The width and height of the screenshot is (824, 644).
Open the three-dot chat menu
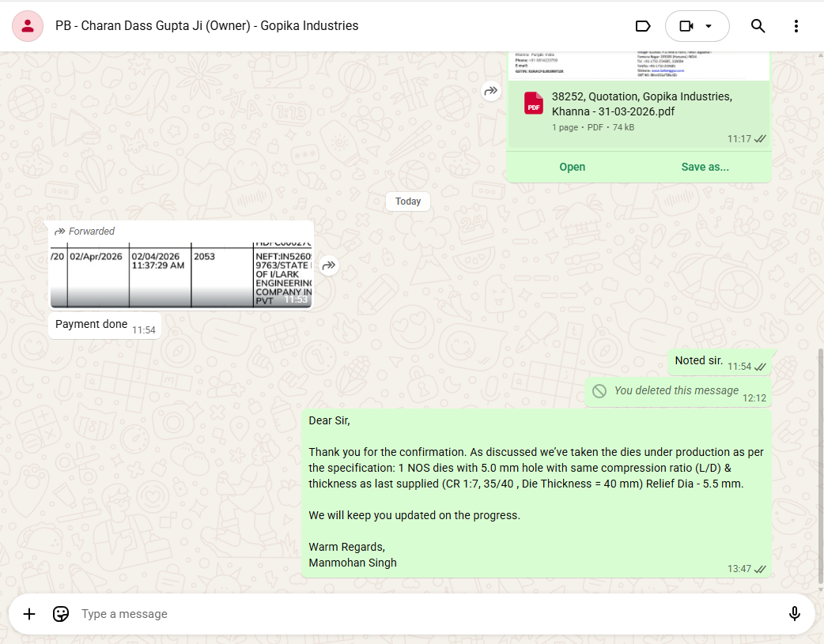coord(796,26)
